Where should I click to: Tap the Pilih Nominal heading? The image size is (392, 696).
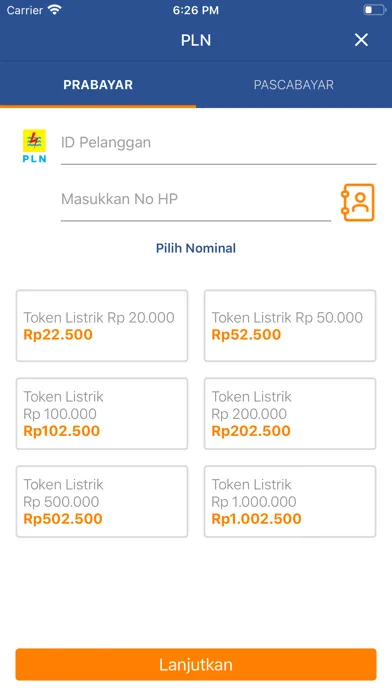196,248
